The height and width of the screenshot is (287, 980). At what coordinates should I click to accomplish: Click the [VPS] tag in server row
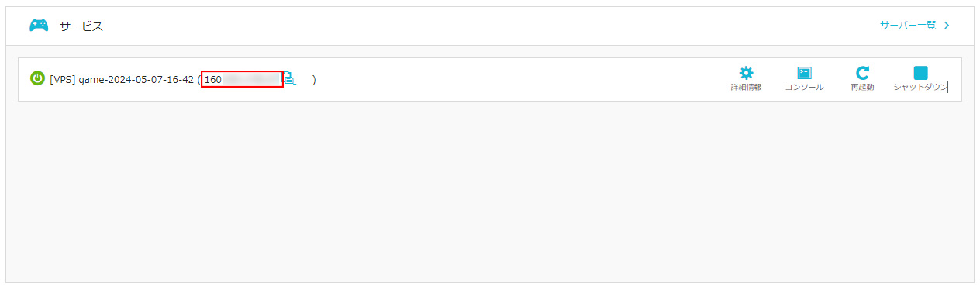tap(63, 80)
